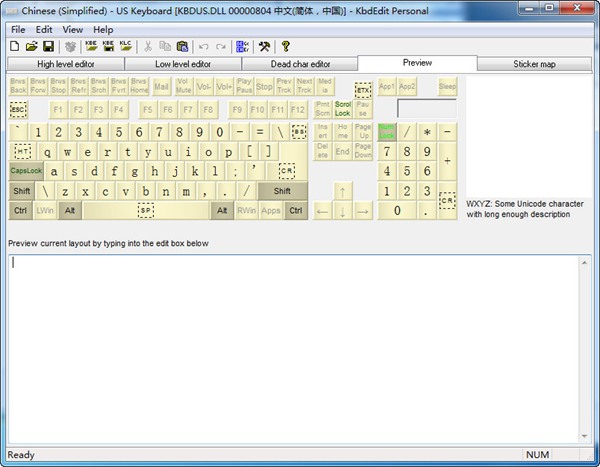
Task: Click the yellow question mark Help icon
Action: [285, 46]
